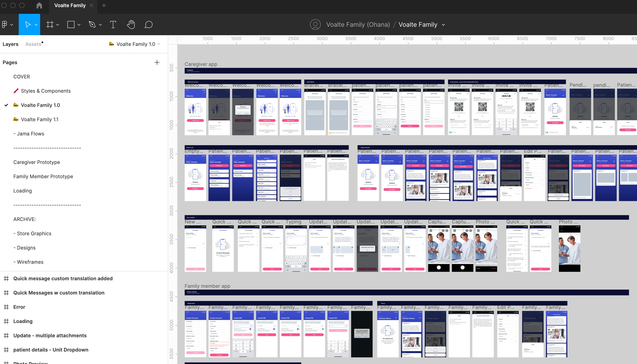This screenshot has height=364, width=637.
Task: Switch to the Layers tab
Action: coord(10,44)
